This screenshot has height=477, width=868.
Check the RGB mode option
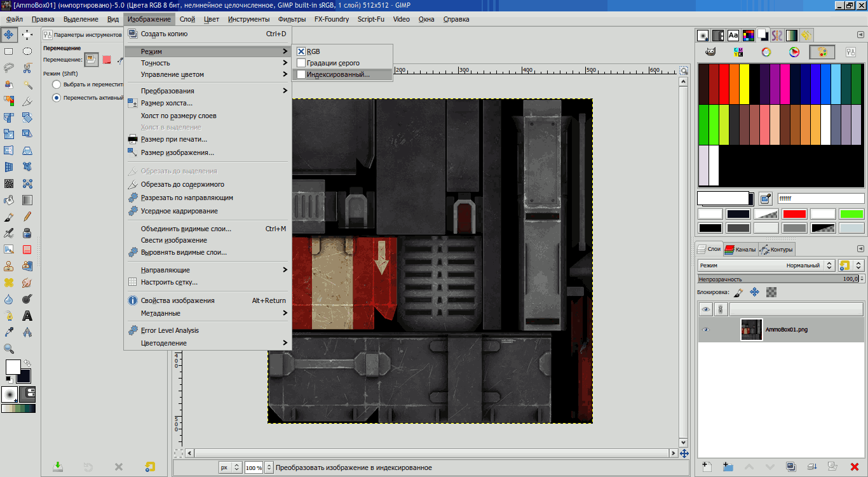(301, 51)
